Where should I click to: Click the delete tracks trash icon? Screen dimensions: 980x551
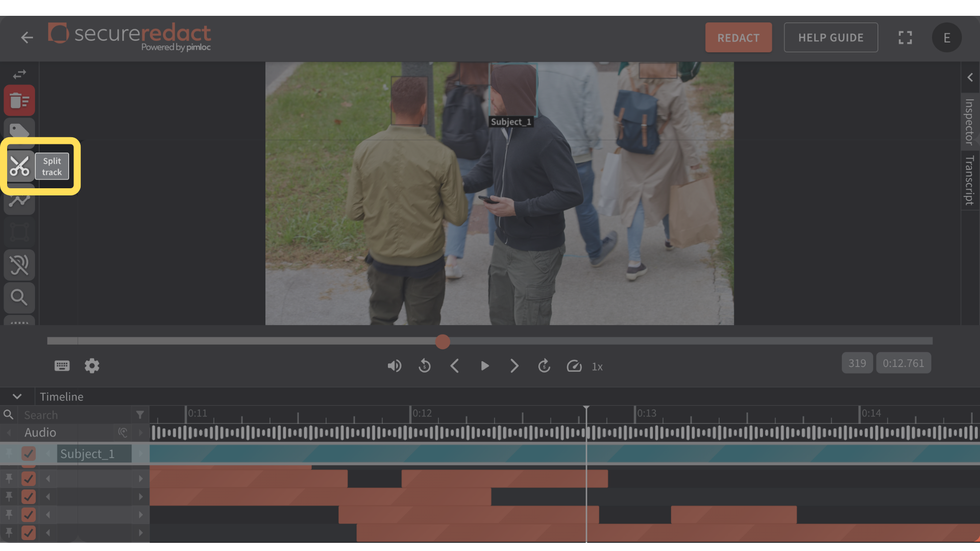20,101
